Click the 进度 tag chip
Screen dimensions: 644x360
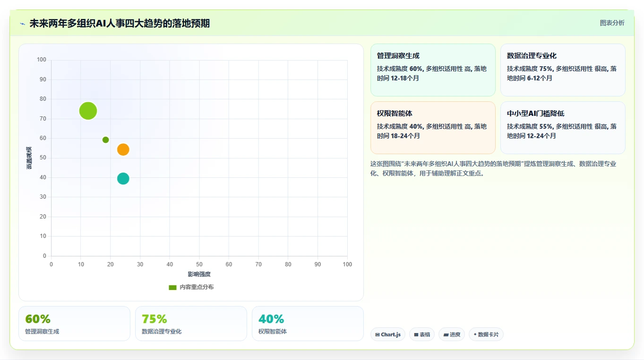click(x=452, y=334)
